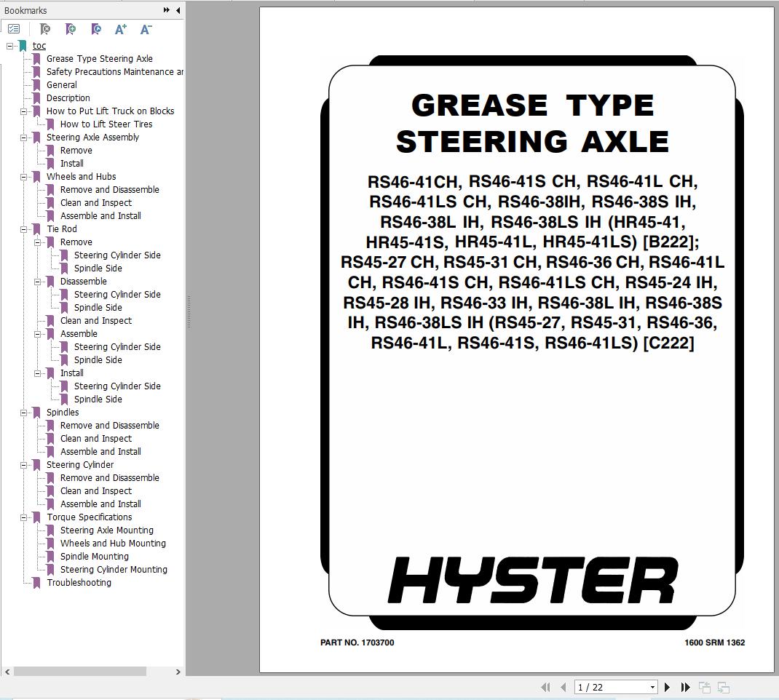This screenshot has height=700, width=779.
Task: Select Steering Cylinder Side under Disassemble
Action: (x=117, y=295)
